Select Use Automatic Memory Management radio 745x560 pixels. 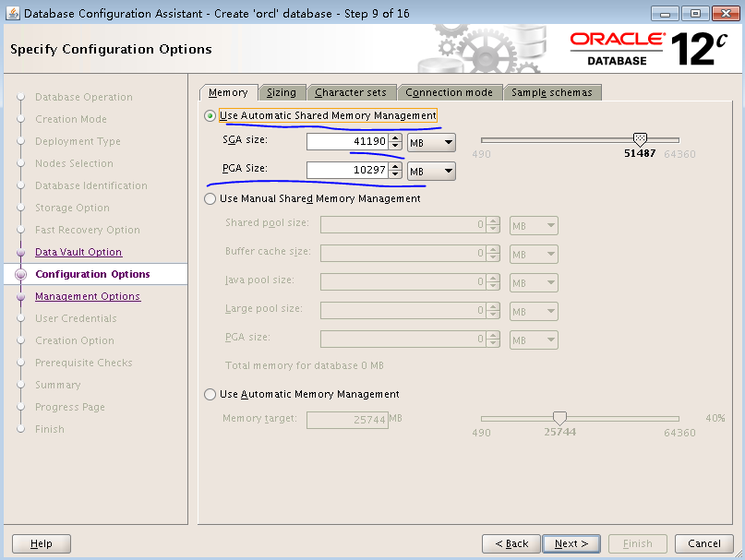tap(210, 395)
